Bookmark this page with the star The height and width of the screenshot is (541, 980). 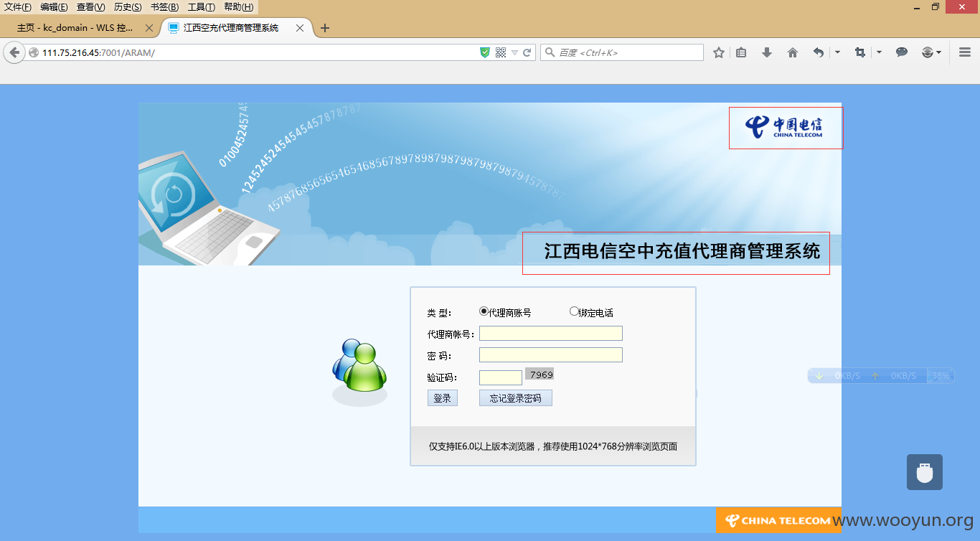coord(718,52)
